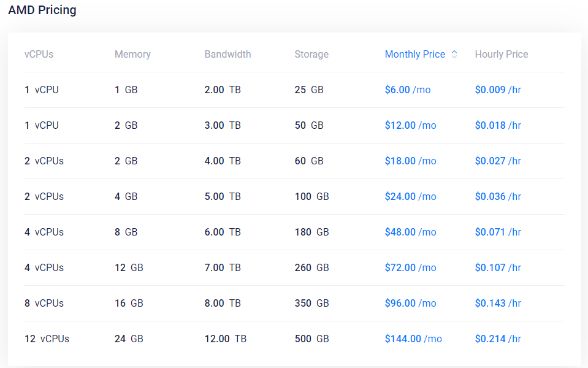This screenshot has width=588, height=368.
Task: Click the Bandwidth column header
Action: click(x=227, y=55)
